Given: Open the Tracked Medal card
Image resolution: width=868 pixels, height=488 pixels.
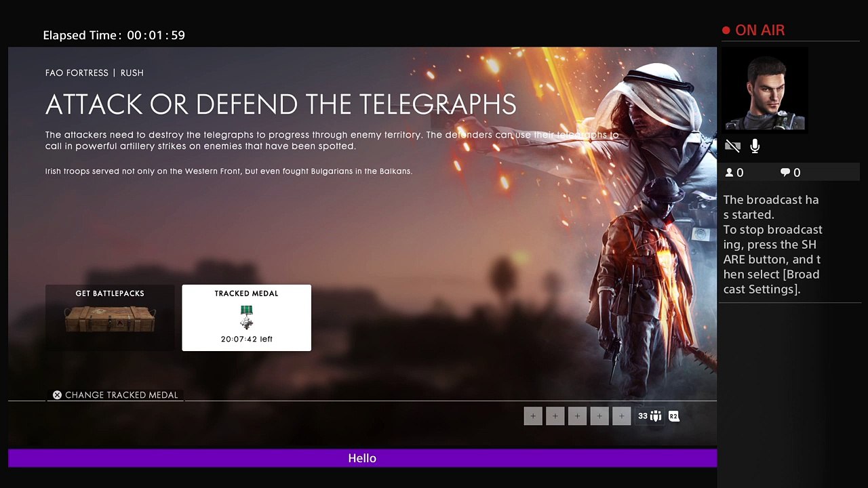Looking at the screenshot, I should click(x=247, y=318).
